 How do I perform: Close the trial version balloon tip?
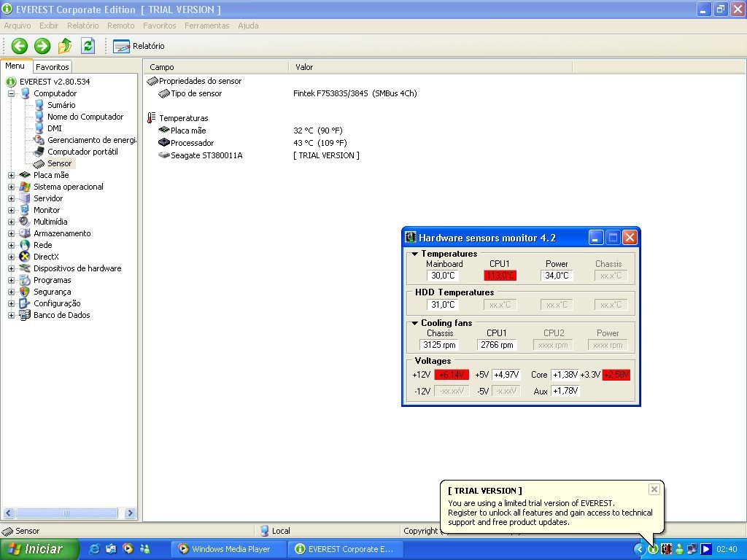pos(654,489)
